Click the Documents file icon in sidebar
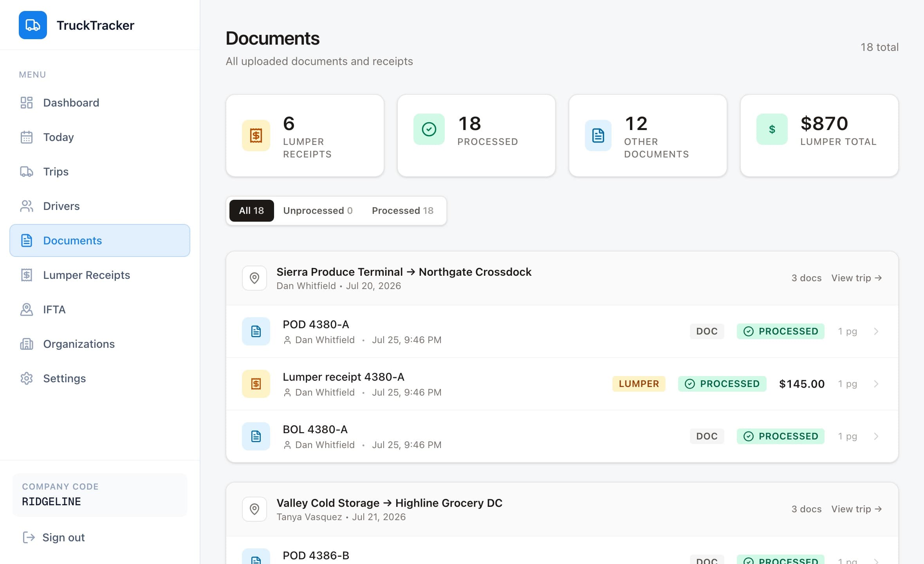The width and height of the screenshot is (924, 564). [x=26, y=240]
